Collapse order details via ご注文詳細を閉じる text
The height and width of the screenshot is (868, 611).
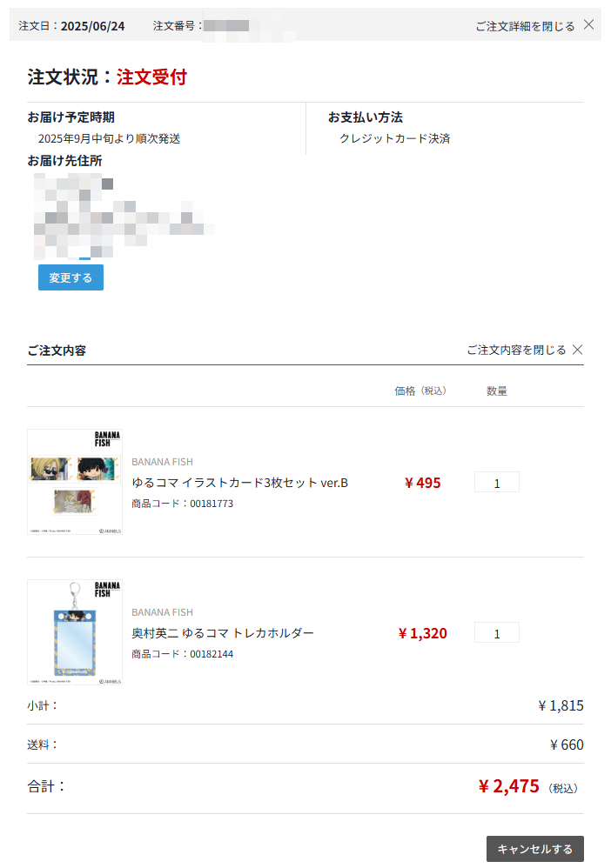[525, 26]
